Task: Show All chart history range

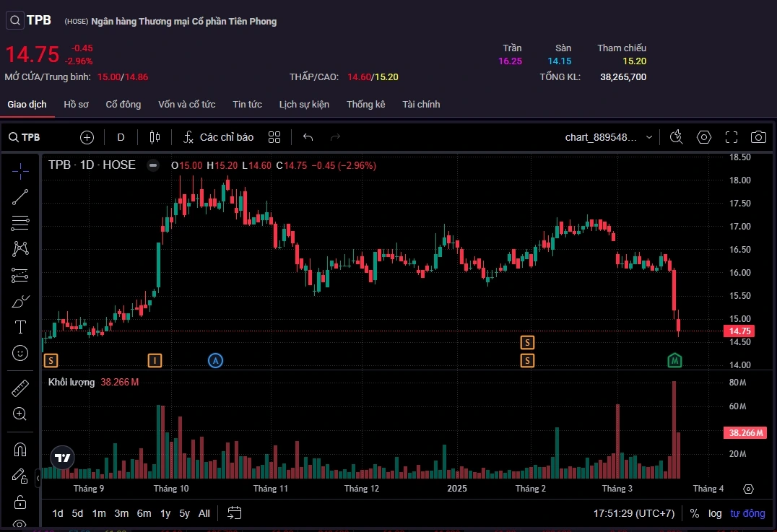Action: click(x=204, y=514)
